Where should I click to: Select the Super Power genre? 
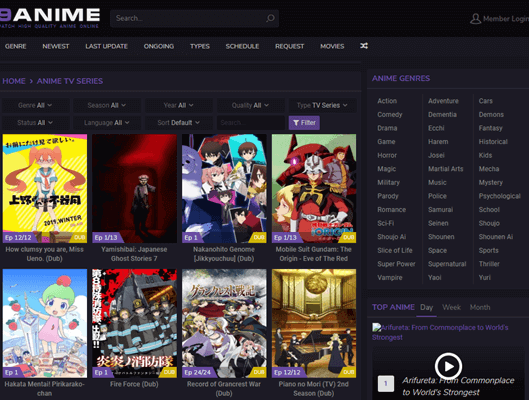pos(396,264)
